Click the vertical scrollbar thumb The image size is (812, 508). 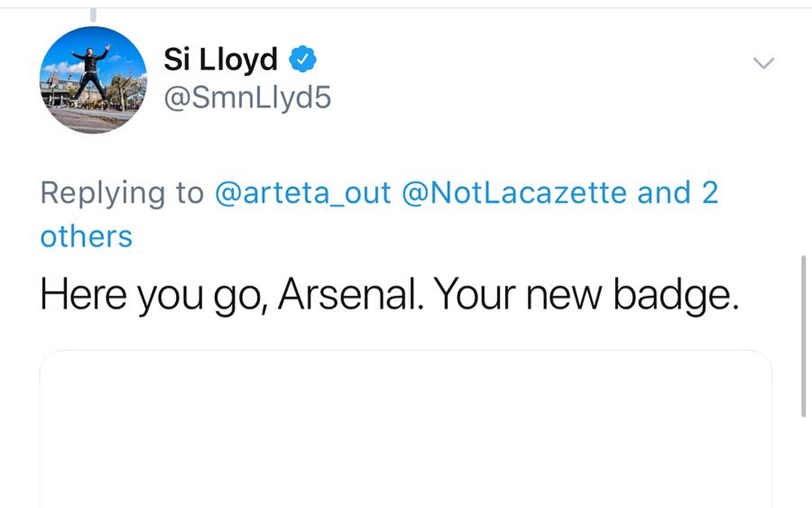[x=803, y=336]
